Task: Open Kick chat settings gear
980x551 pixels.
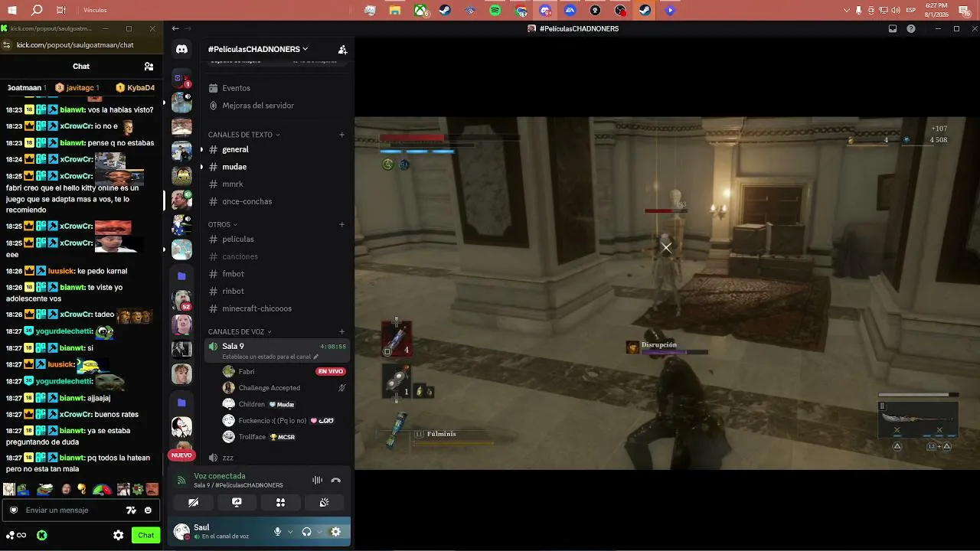Action: click(x=119, y=536)
